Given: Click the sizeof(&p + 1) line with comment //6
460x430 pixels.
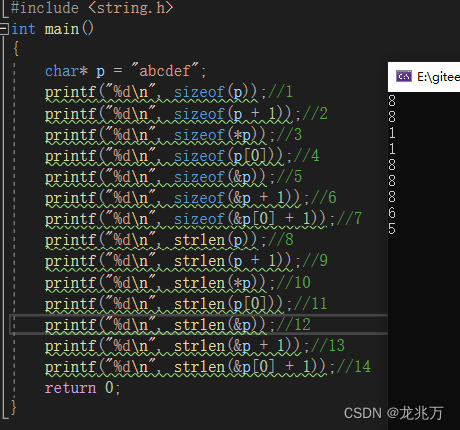Looking at the screenshot, I should coord(191,198).
